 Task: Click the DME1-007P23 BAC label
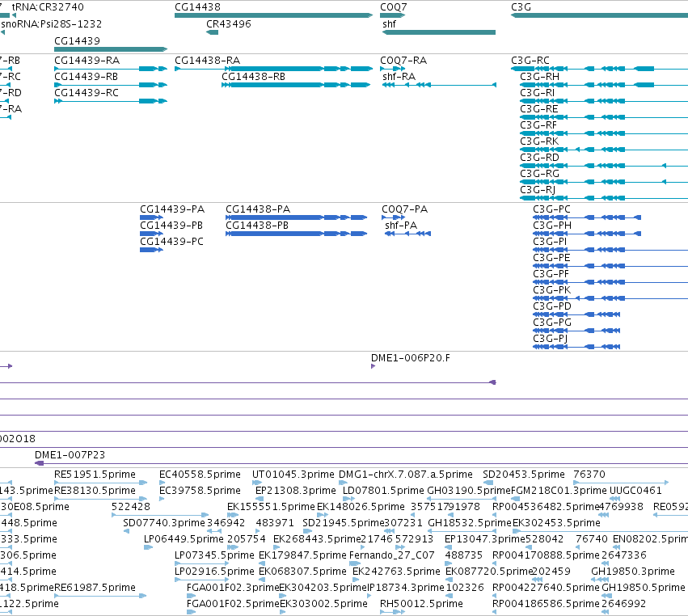70,454
